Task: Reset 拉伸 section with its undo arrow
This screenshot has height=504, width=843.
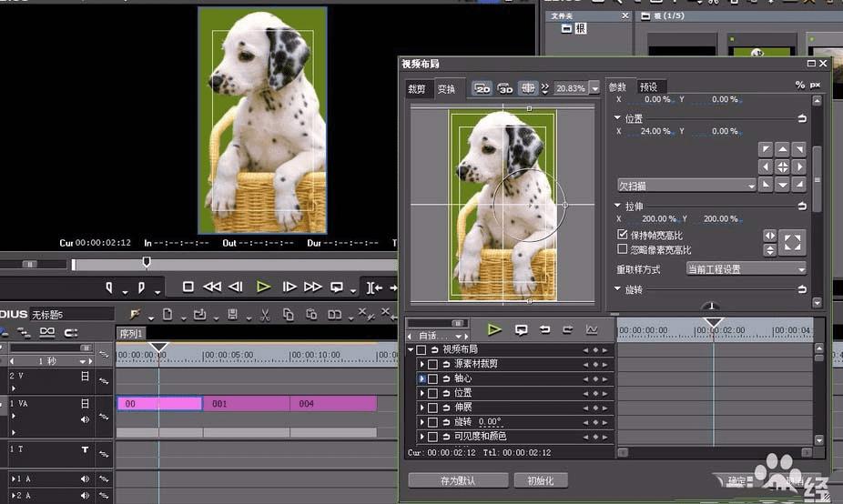Action: click(802, 206)
